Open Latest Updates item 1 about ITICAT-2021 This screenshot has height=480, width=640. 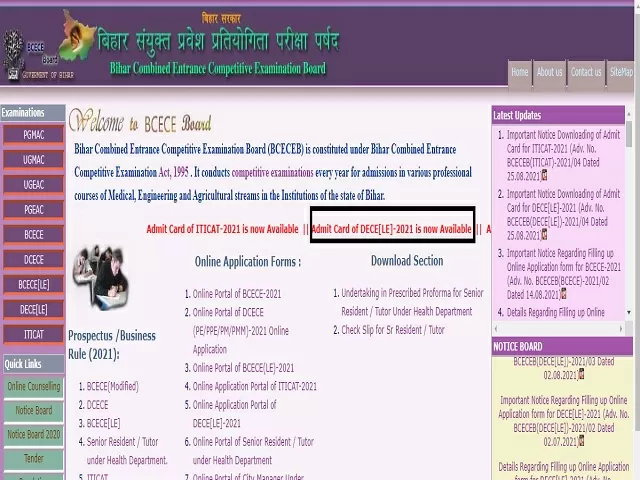click(x=563, y=155)
